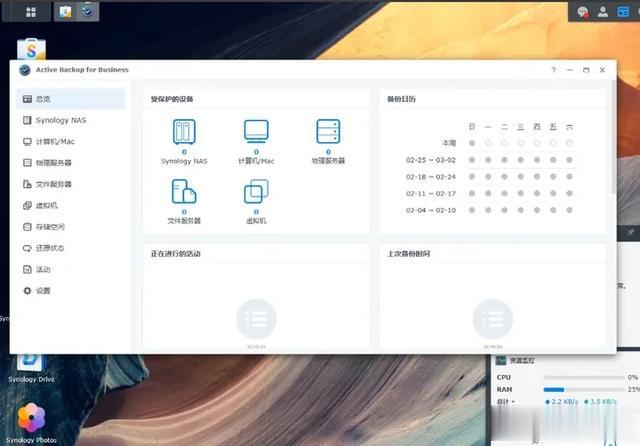Image resolution: width=640 pixels, height=446 pixels.
Task: Click the 02-25 ~ 03-02 week label
Action: click(x=431, y=160)
